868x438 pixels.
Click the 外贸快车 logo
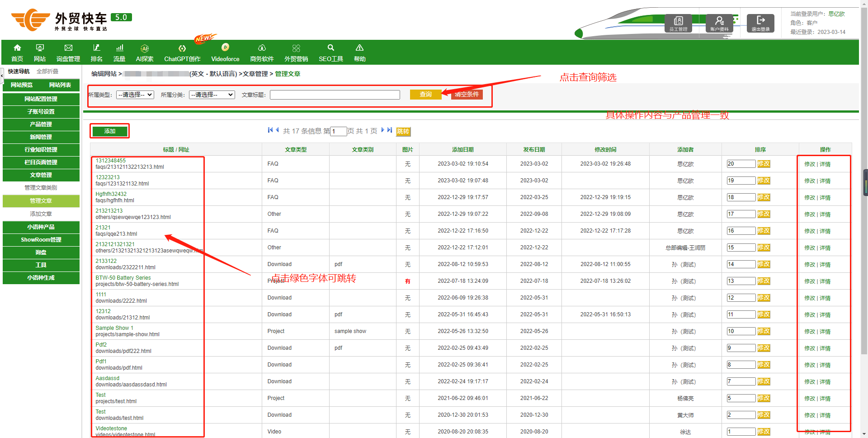click(x=71, y=20)
